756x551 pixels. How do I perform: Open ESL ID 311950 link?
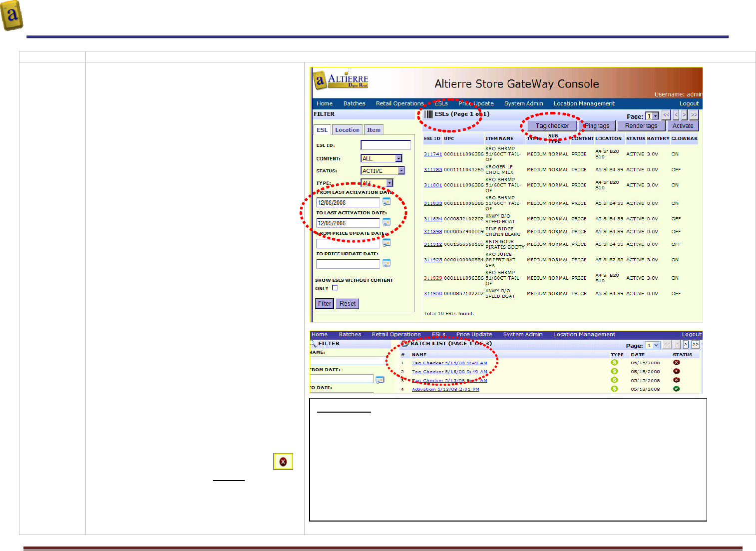click(433, 294)
